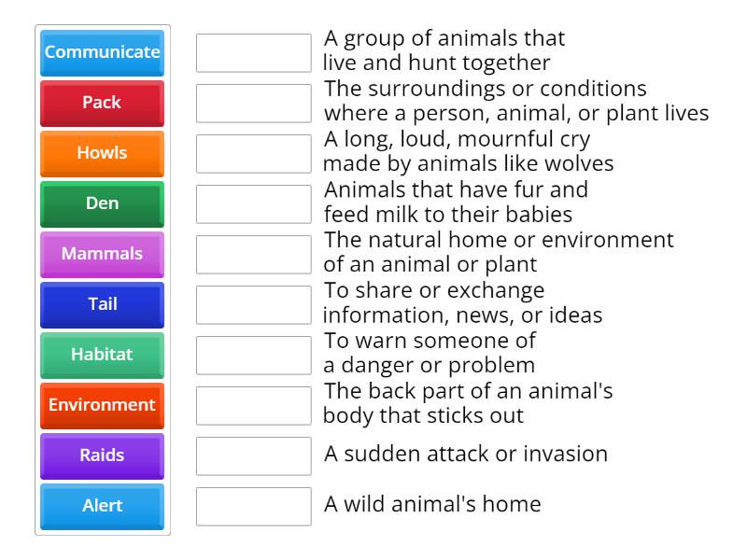Select answer box for wild animal's home
Viewport: 747px width, 560px height.
tap(254, 507)
